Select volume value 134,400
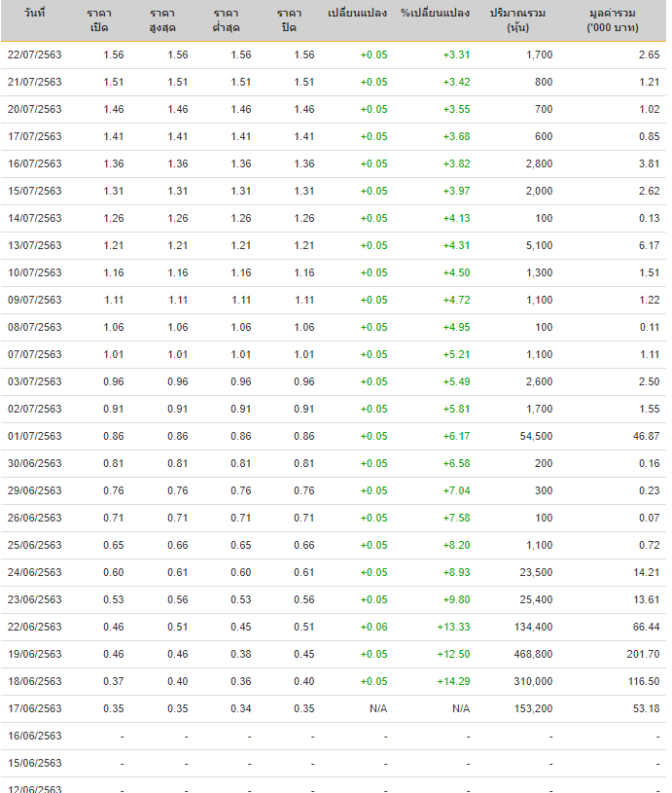The height and width of the screenshot is (793, 672). pyautogui.click(x=533, y=628)
